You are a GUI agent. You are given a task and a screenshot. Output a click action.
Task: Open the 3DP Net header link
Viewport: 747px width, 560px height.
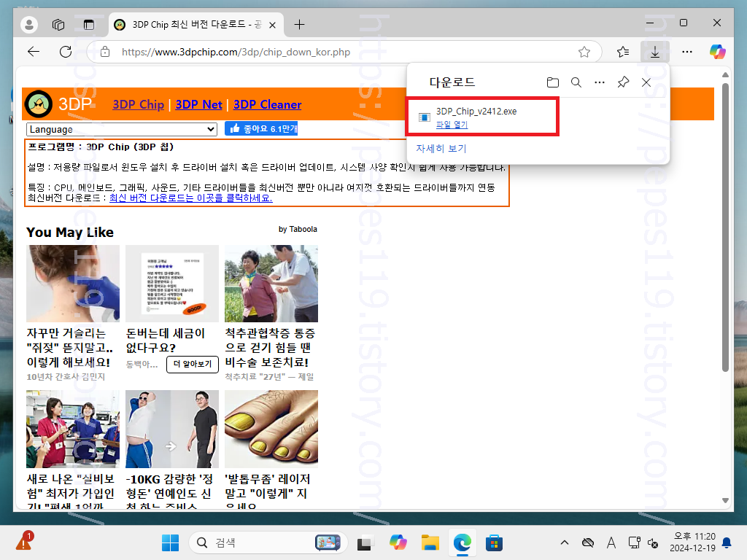[x=198, y=104]
